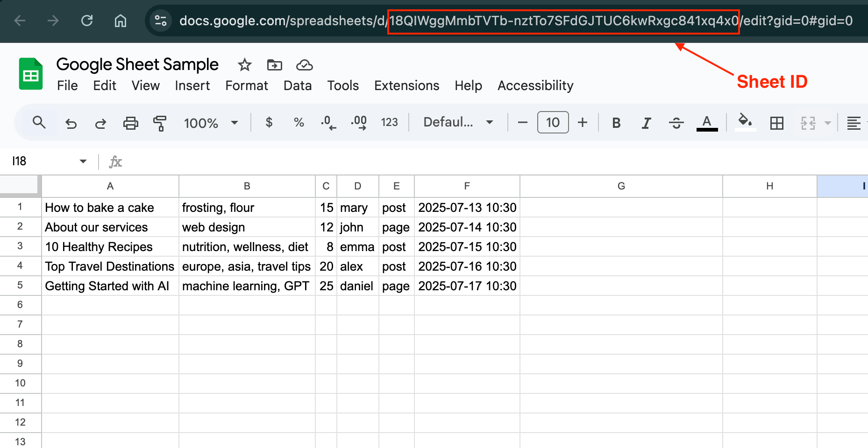Select column A header
The image size is (868, 448).
pos(110,186)
